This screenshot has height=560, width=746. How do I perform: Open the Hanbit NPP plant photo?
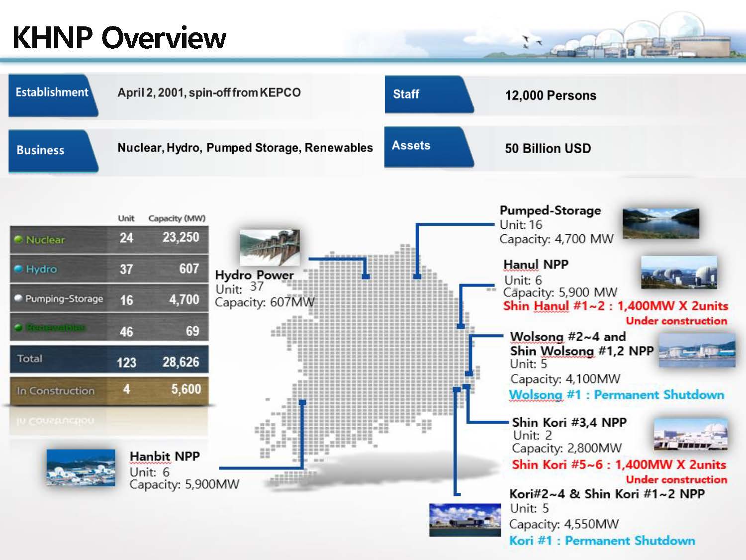[81, 467]
